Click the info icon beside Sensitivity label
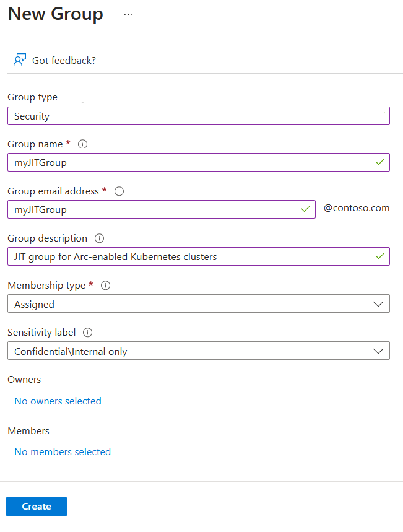403x532 pixels. click(x=87, y=333)
